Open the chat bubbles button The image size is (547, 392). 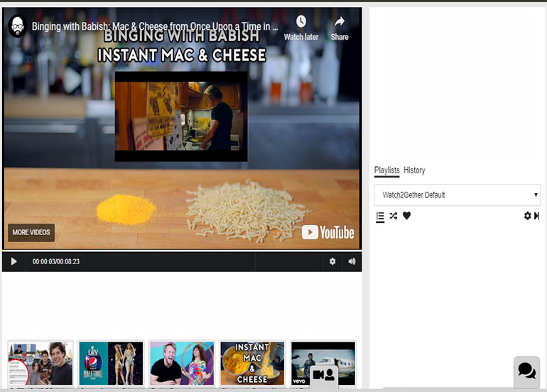[x=527, y=371]
